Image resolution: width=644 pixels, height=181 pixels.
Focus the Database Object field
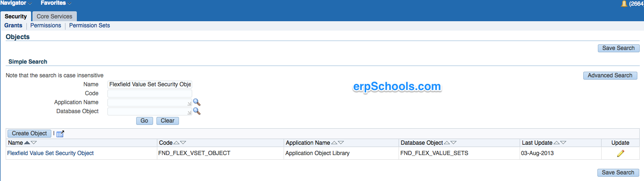150,111
